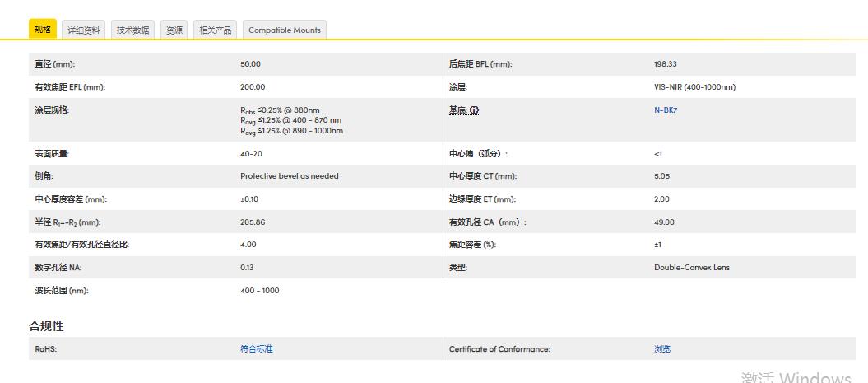868x383 pixels.
Task: Click the f-number value 4.00
Action: (x=248, y=245)
